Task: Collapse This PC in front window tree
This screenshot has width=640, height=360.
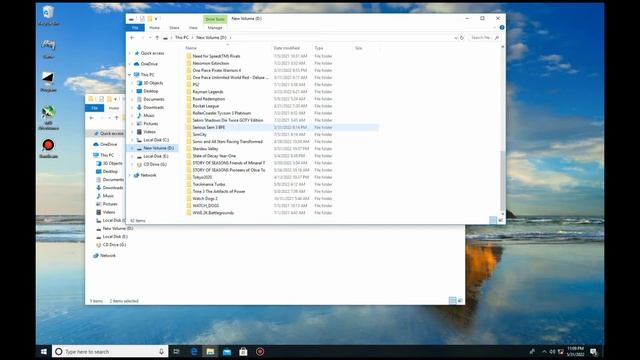Action: [130, 75]
